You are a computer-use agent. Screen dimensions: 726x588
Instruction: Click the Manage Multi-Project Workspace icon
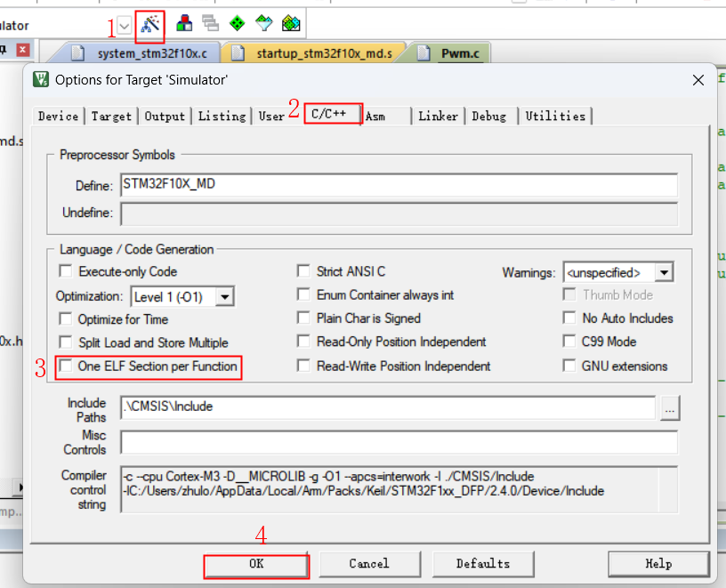[x=211, y=24]
